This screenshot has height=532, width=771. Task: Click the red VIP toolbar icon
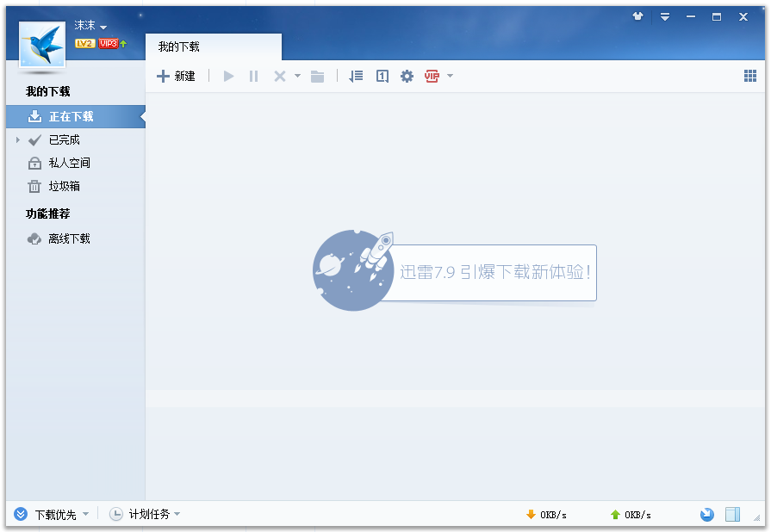click(x=432, y=76)
